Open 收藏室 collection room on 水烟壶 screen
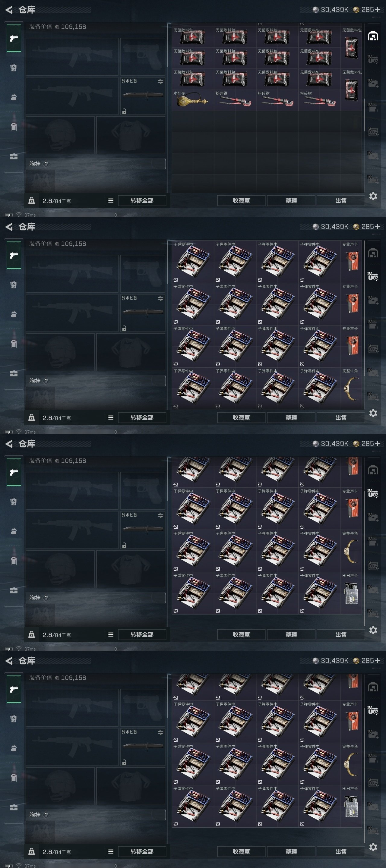This screenshot has height=868, width=386. [x=241, y=201]
